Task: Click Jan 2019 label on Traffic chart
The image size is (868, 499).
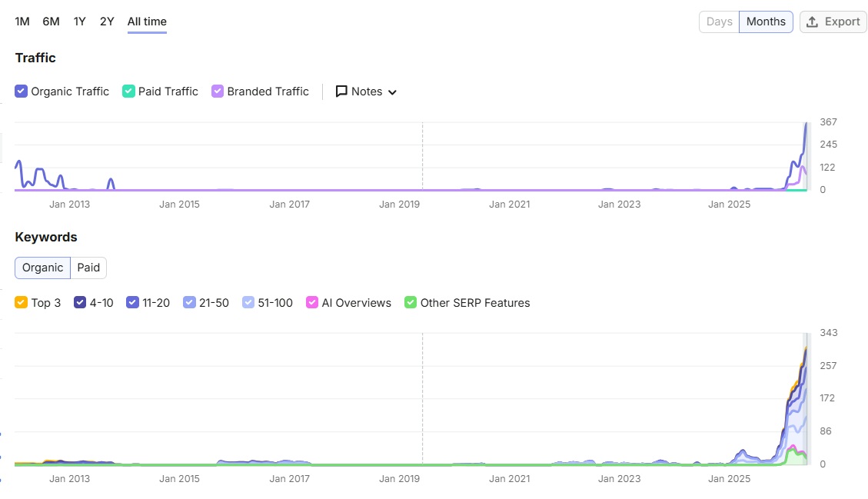Action: (399, 205)
